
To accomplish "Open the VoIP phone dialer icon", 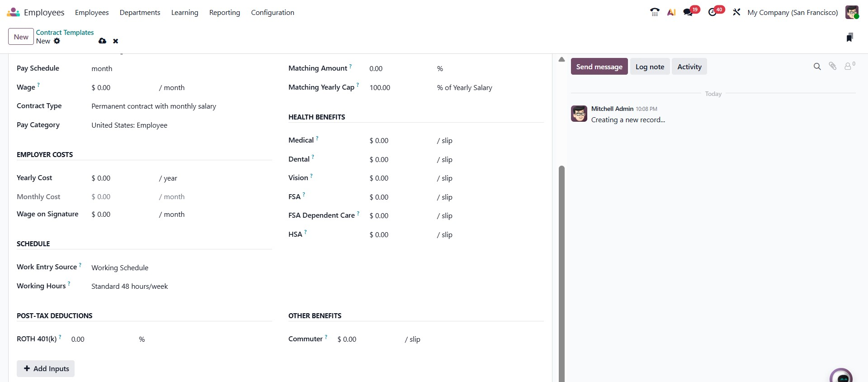I will (x=654, y=12).
